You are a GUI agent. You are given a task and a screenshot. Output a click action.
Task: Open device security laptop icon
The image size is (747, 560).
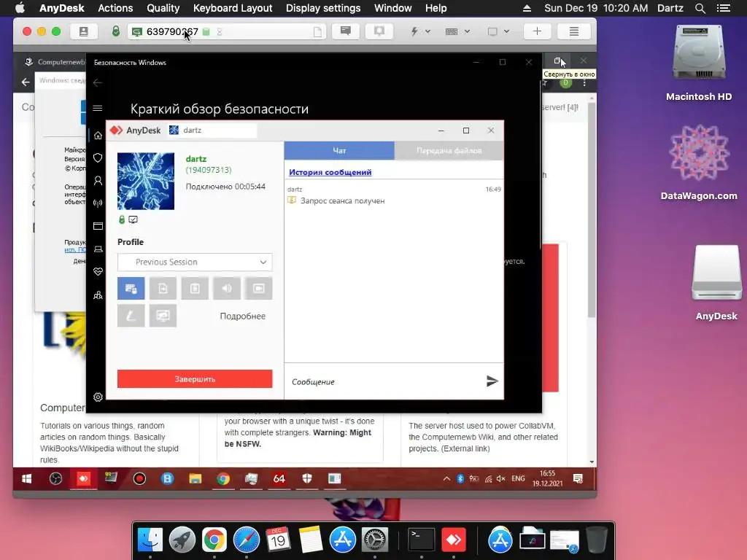point(98,249)
